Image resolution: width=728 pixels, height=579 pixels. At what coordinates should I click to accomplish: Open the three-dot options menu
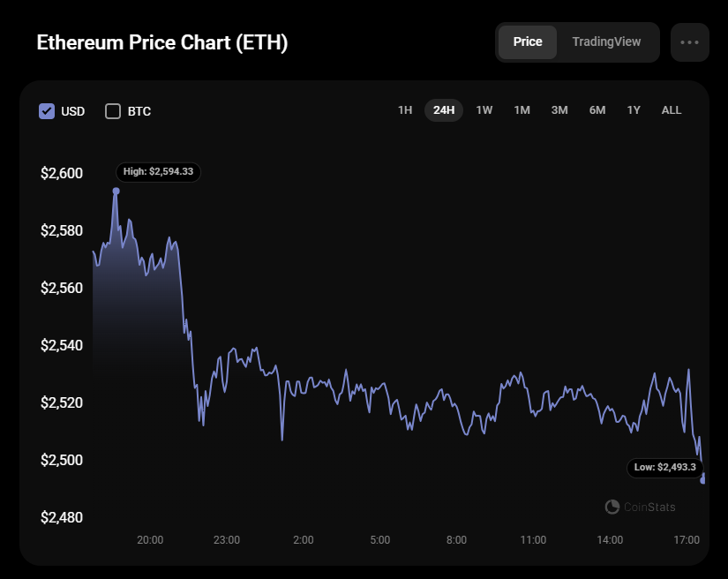(689, 41)
